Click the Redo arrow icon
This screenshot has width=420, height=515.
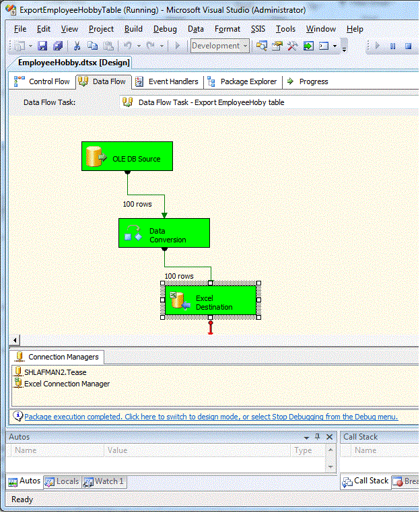[150, 46]
